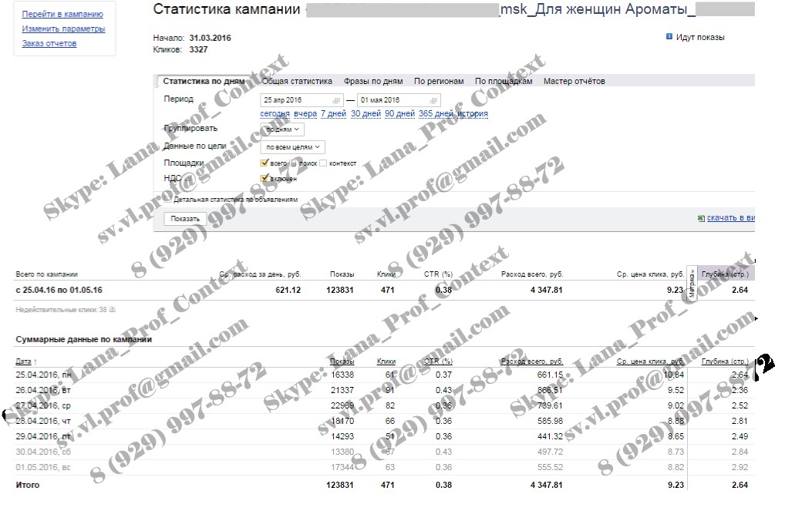Click the expense value '661.15'
Viewport: 812px width, 511px height.
[550, 375]
